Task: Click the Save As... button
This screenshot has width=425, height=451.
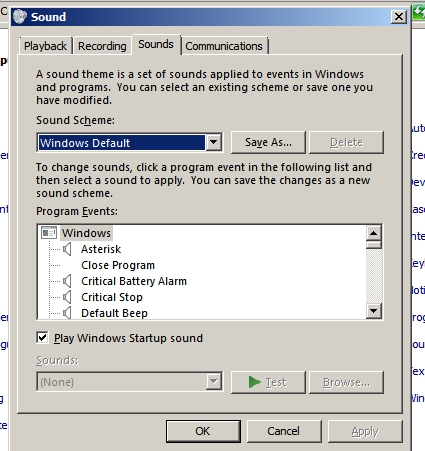Action: (268, 142)
